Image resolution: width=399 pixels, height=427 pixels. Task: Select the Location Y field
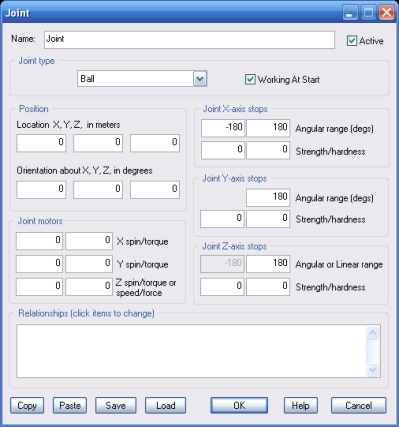(98, 143)
